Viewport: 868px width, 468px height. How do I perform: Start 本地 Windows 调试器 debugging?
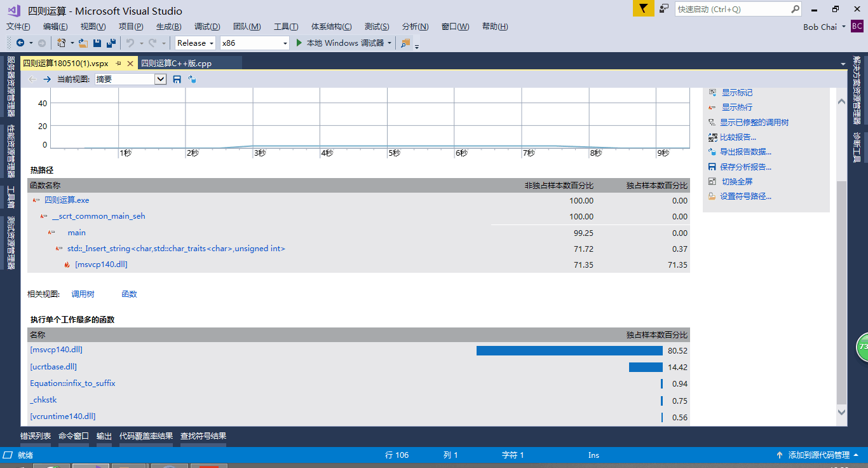[340, 43]
